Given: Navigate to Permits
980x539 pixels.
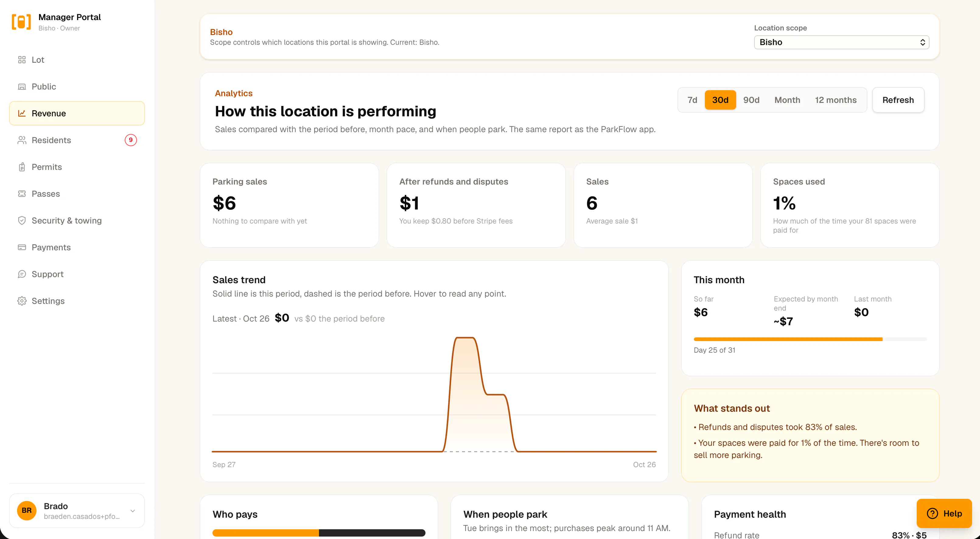Looking at the screenshot, I should [77, 167].
